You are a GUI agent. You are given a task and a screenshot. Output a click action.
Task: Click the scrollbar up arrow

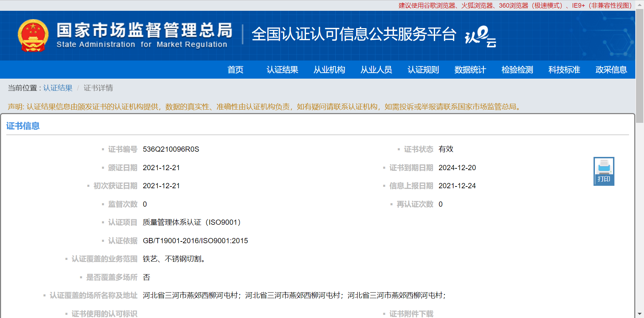tap(639, 5)
